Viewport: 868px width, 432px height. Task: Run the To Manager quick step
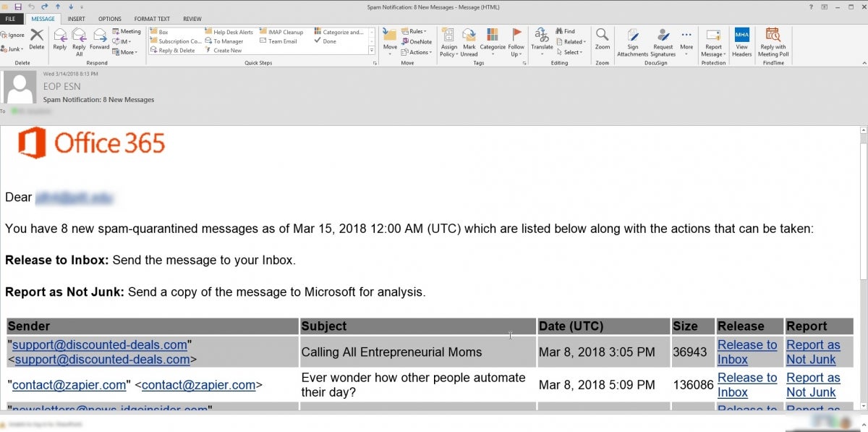224,41
